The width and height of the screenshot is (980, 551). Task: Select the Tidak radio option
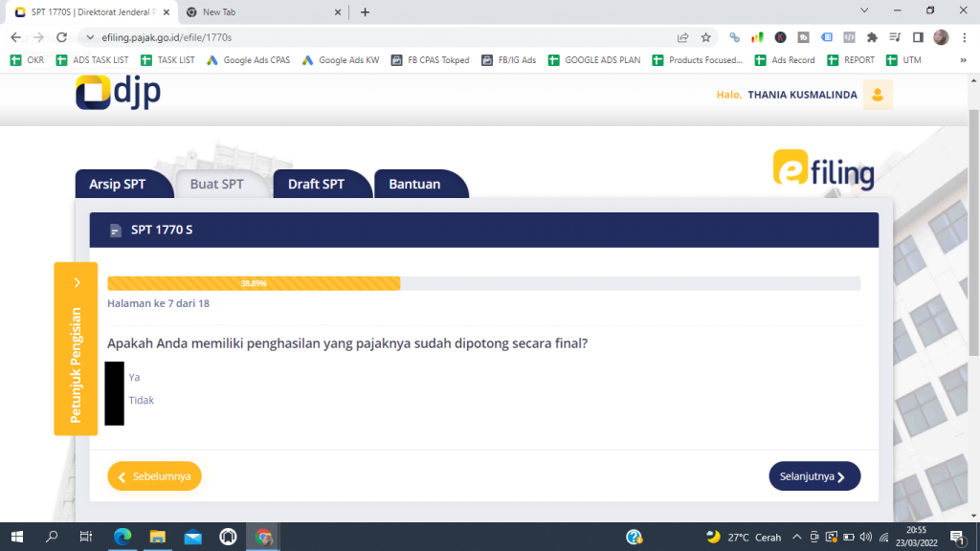pyautogui.click(x=115, y=400)
